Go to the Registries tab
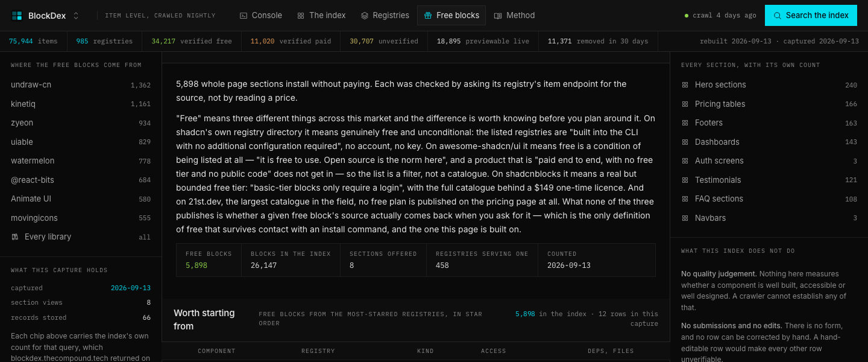The height and width of the screenshot is (362, 868). point(385,16)
